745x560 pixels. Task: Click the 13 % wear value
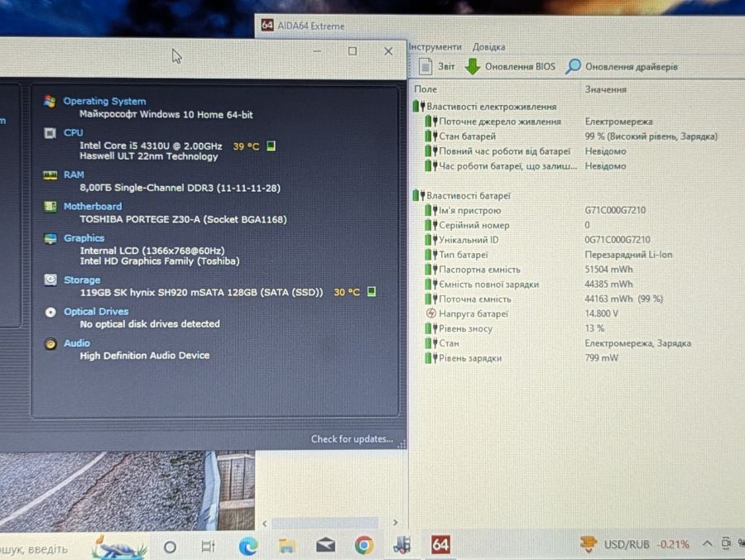[594, 328]
